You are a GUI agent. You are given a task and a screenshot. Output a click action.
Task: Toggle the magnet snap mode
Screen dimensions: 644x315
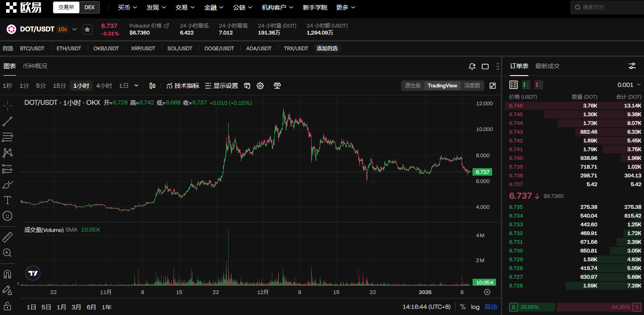(x=7, y=274)
